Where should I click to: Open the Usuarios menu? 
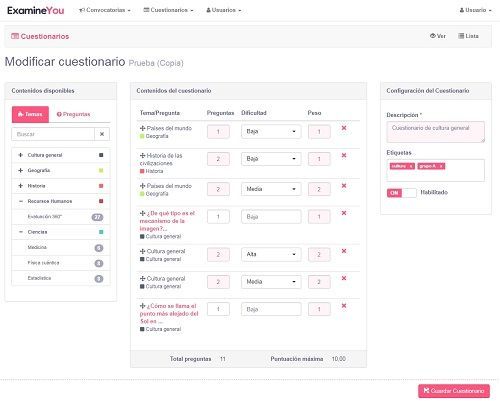coord(223,10)
